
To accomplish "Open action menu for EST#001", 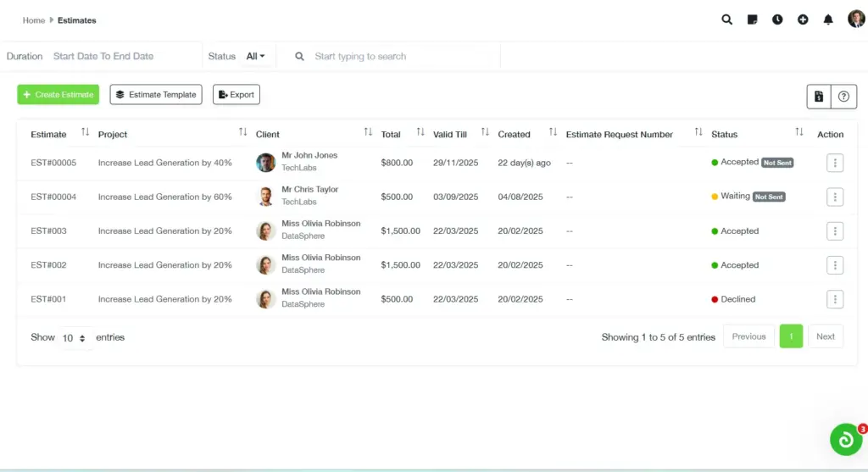I will (x=835, y=299).
